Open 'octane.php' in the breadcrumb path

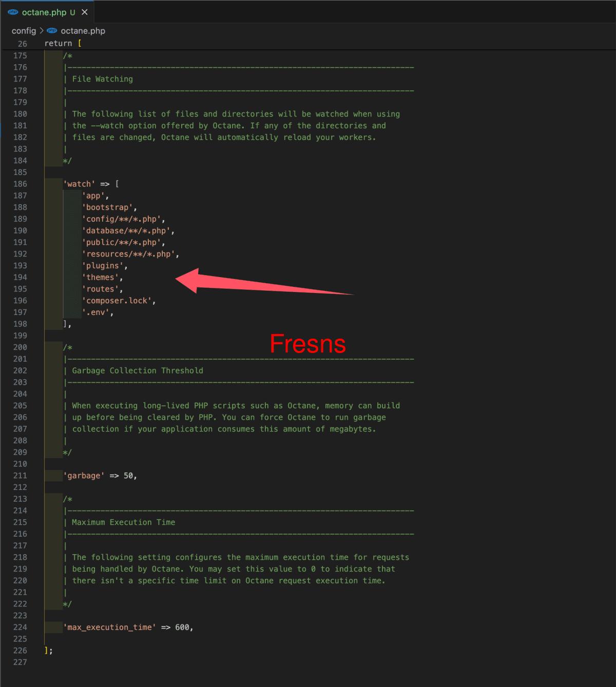pyautogui.click(x=83, y=31)
